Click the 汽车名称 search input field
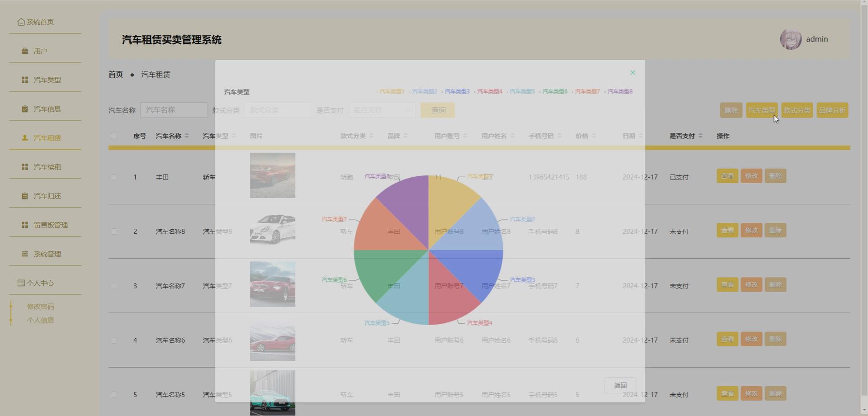Viewport: 868px width, 416px height. [x=174, y=110]
